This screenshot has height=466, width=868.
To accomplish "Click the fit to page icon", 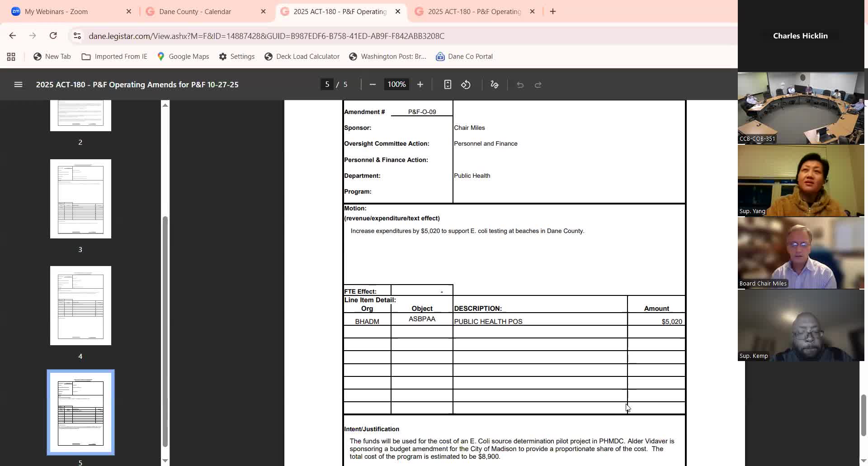I will [x=448, y=85].
